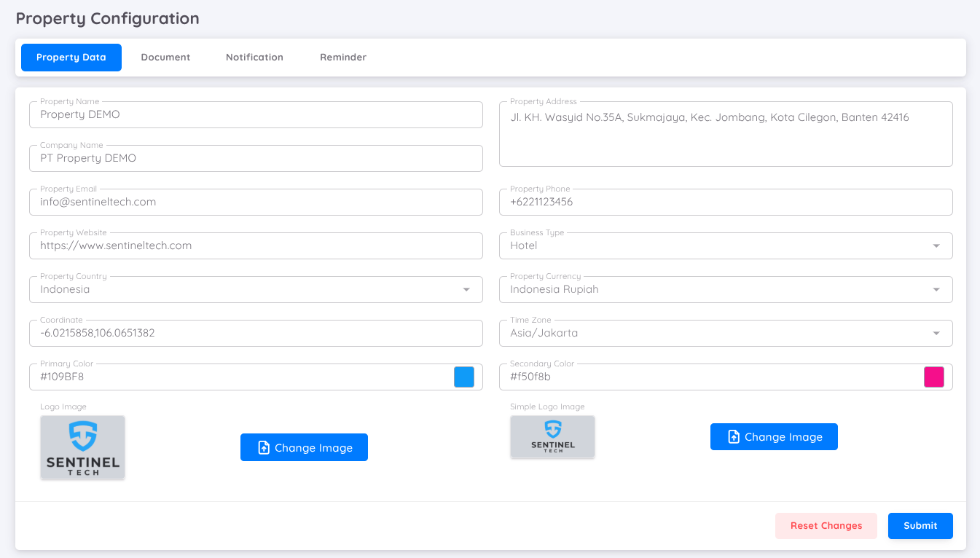
Task: Click into the Property Name field
Action: 255,114
